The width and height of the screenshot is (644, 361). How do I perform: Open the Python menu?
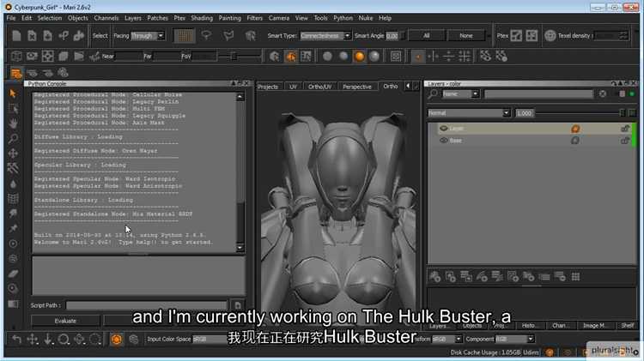click(343, 18)
